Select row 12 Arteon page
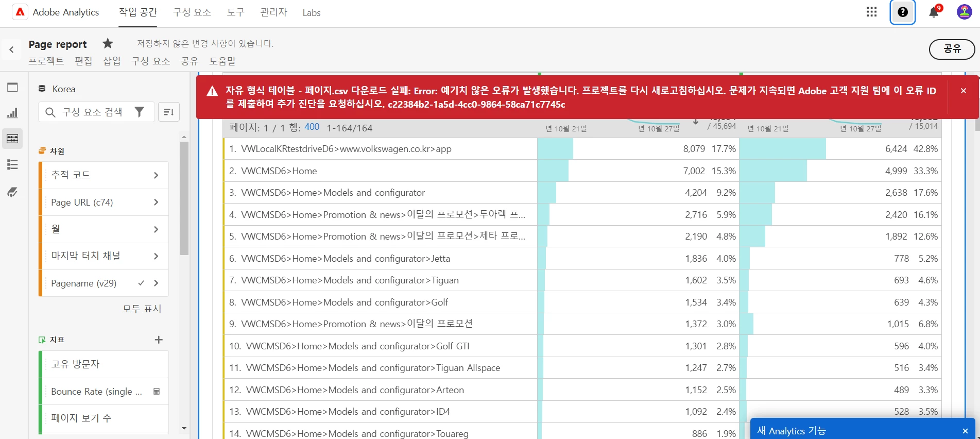 [380, 390]
